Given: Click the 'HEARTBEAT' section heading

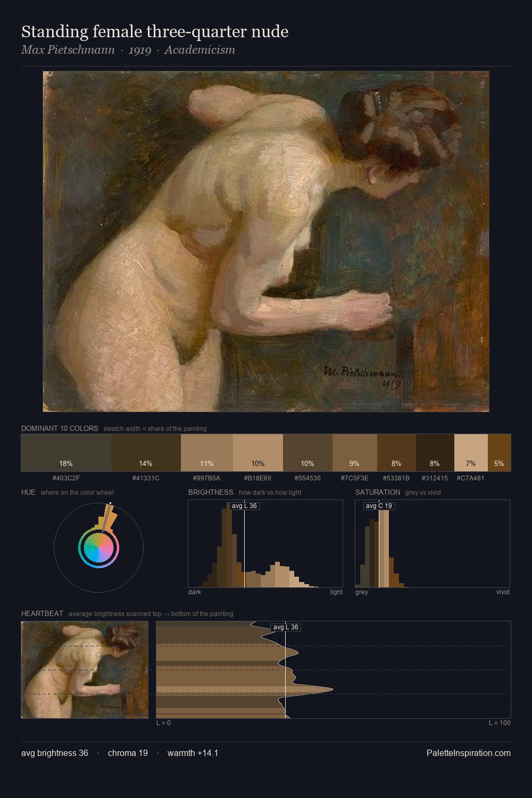Looking at the screenshot, I should [x=42, y=613].
